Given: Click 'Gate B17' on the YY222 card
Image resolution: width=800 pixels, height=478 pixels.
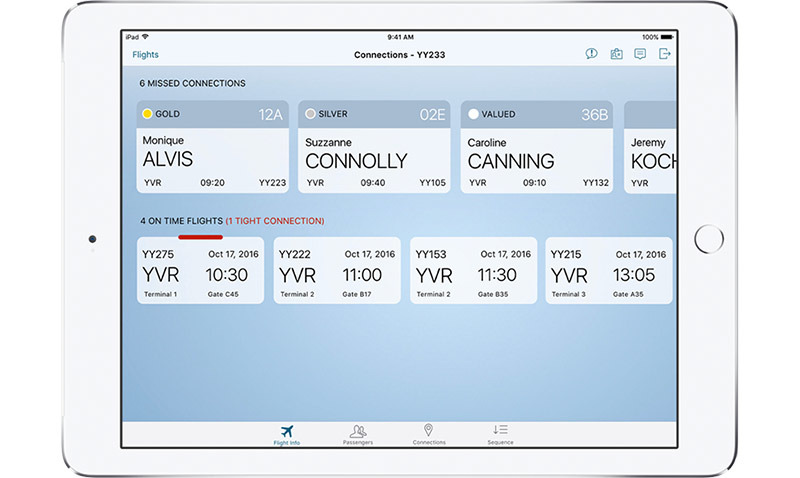Looking at the screenshot, I should (357, 294).
